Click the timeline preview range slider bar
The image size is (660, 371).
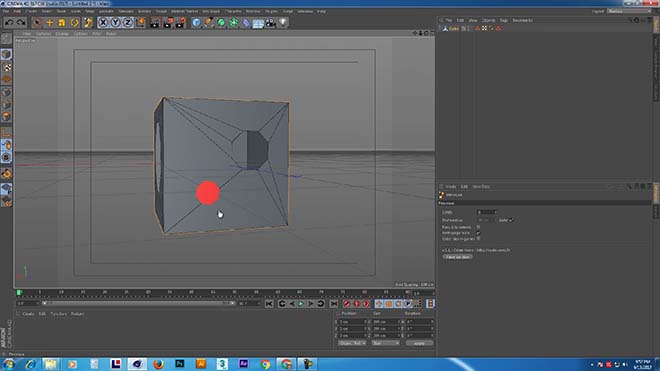click(x=138, y=303)
